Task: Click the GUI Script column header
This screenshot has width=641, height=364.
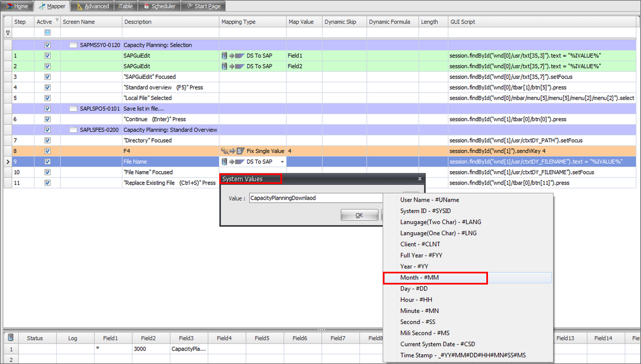Action: [542, 22]
